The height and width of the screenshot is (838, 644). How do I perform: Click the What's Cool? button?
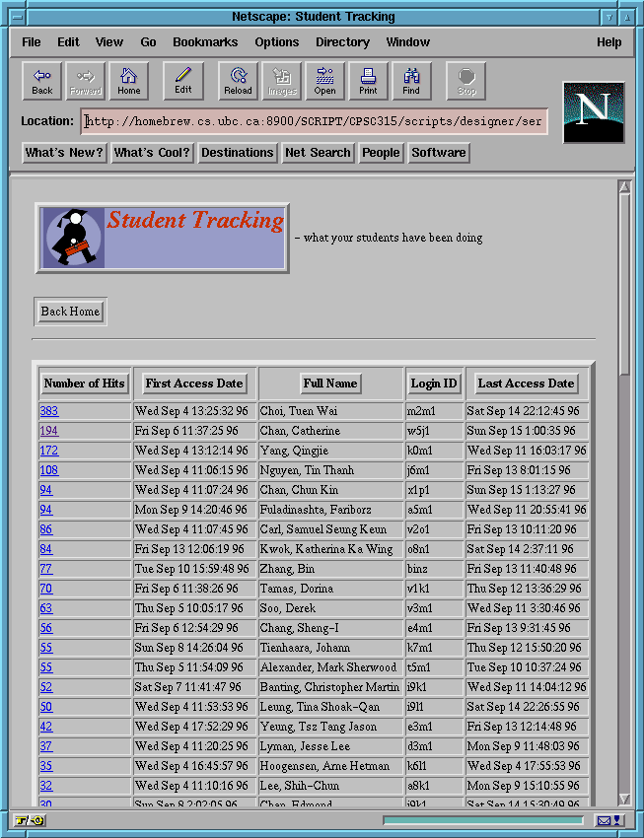(152, 153)
